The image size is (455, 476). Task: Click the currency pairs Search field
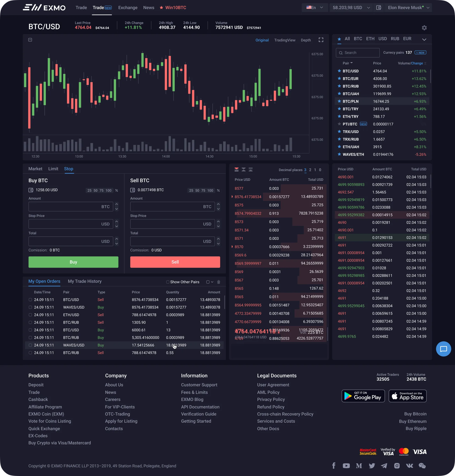[x=357, y=53]
